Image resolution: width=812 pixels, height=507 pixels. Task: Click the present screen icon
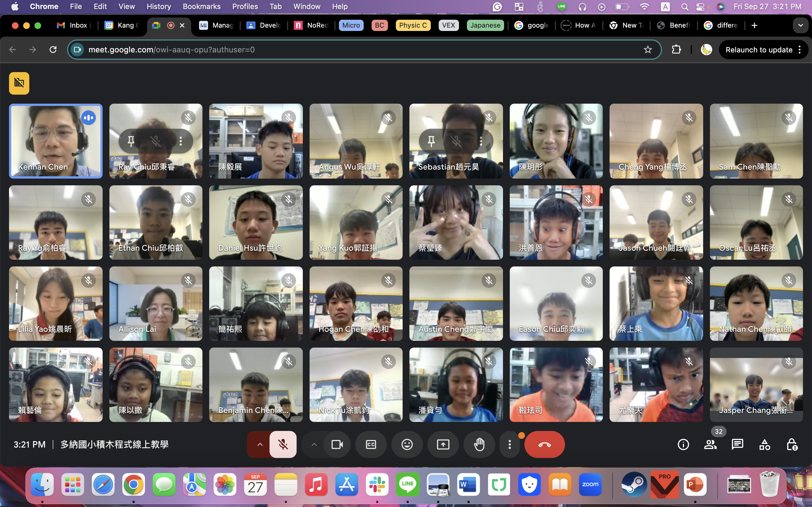click(443, 445)
